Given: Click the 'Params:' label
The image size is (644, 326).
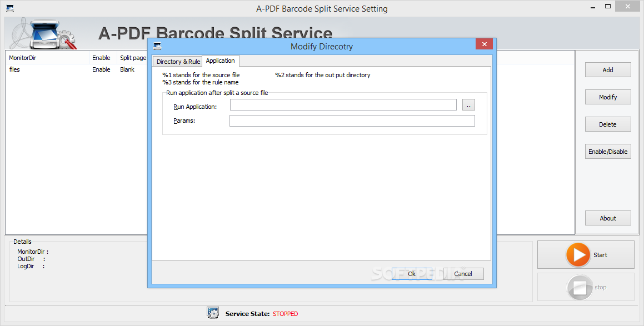Looking at the screenshot, I should tap(184, 121).
